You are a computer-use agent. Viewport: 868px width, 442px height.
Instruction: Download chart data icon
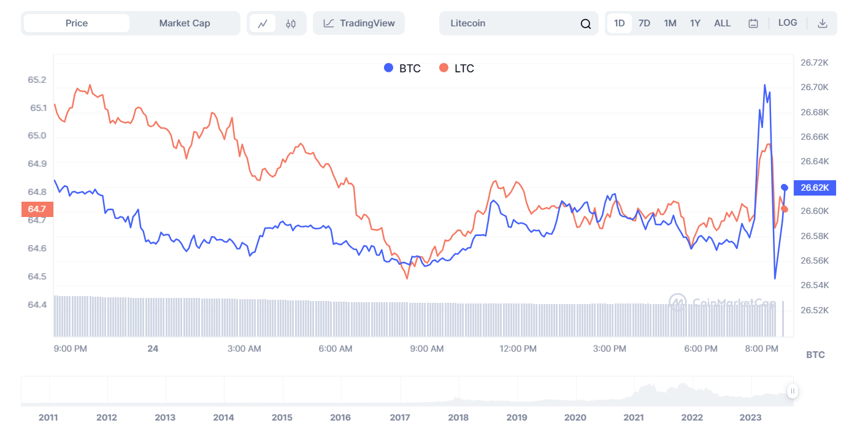tap(823, 23)
